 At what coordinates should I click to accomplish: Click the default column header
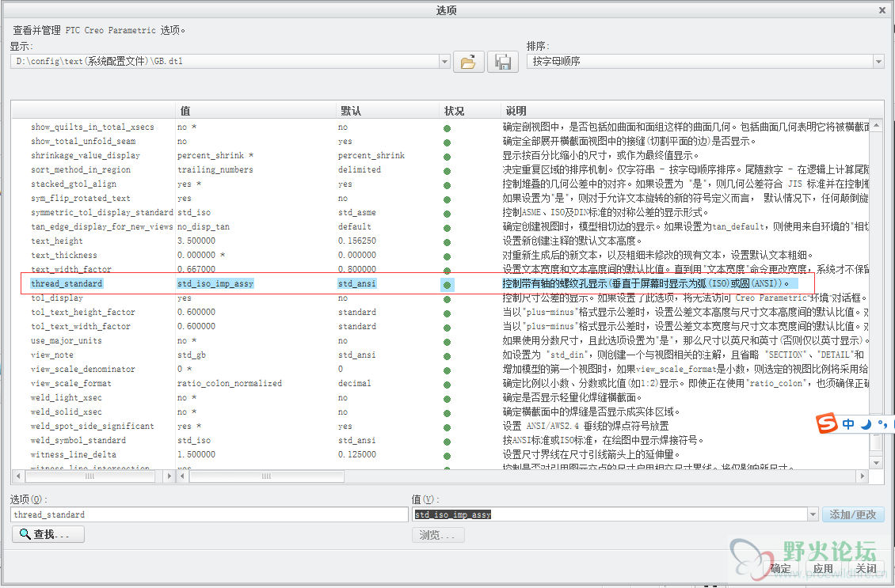coord(387,111)
